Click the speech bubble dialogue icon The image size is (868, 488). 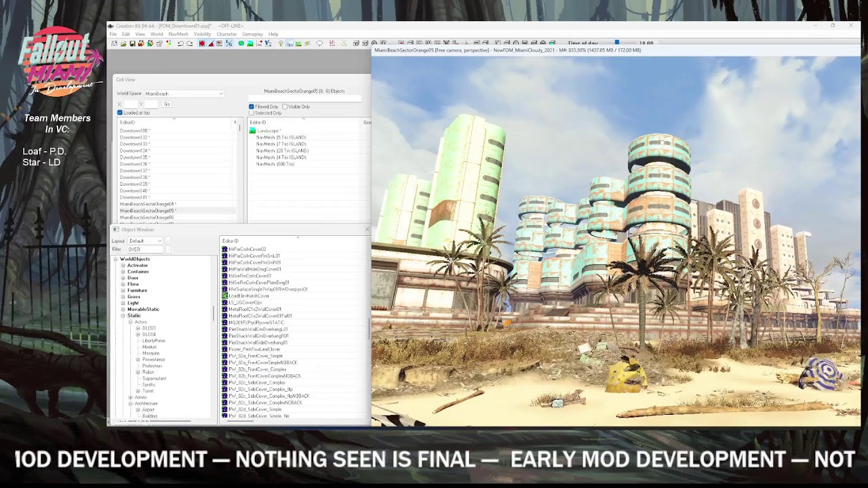coord(319,43)
